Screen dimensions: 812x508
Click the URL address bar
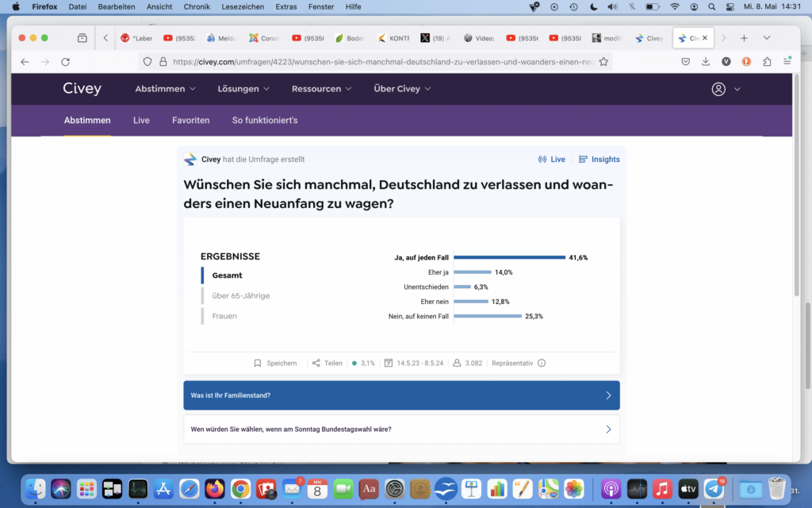click(381, 61)
